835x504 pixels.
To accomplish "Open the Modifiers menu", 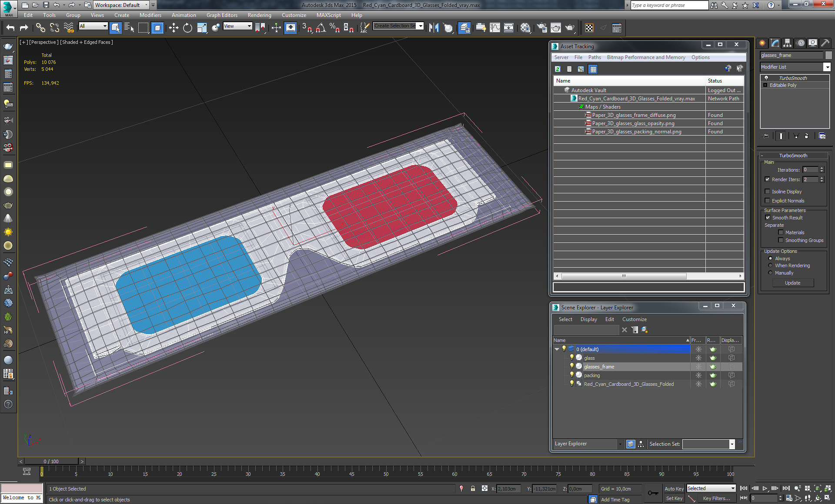I will pyautogui.click(x=150, y=15).
